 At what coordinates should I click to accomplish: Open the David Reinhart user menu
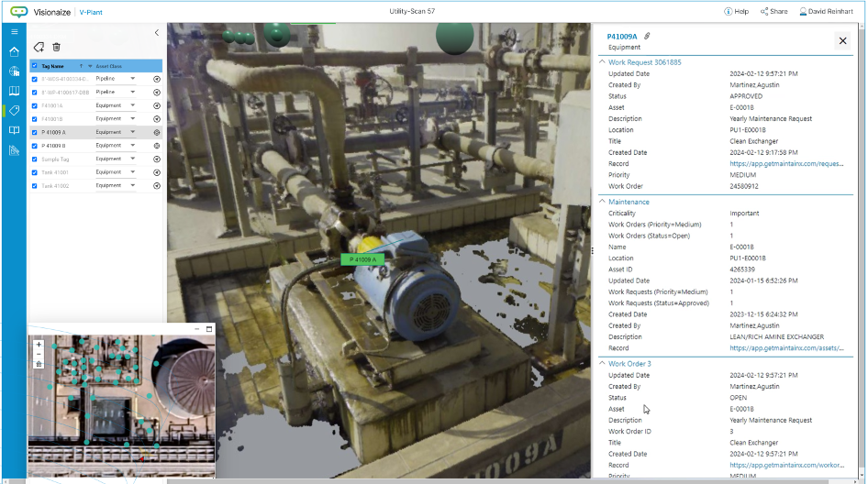[829, 12]
